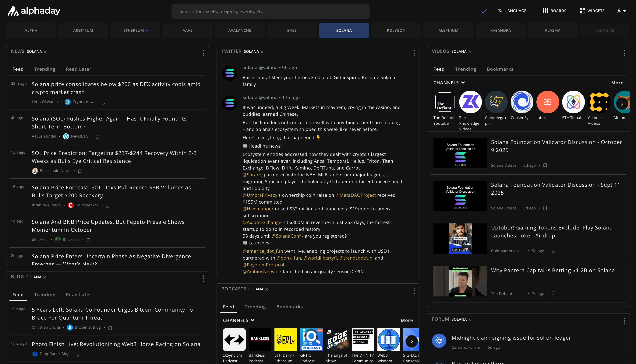The image size is (636, 364).
Task: Open the Trending tab in News widget
Action: coord(44,69)
